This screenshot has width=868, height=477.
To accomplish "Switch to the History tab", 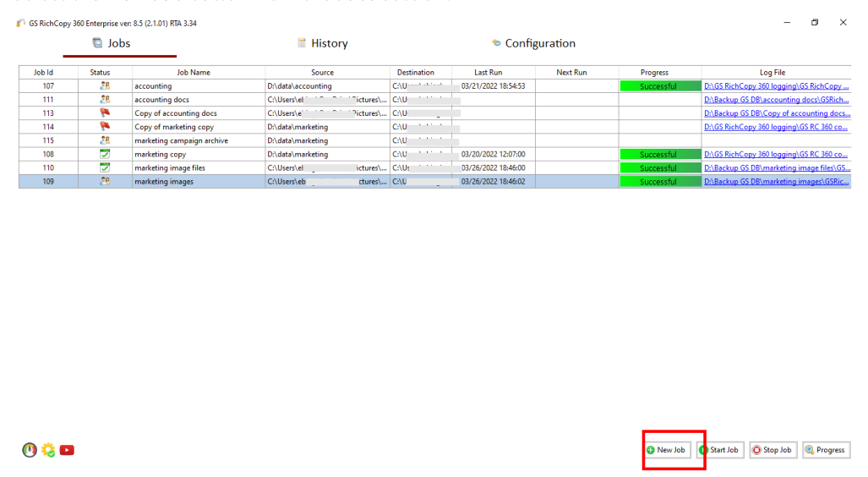I will click(x=323, y=43).
